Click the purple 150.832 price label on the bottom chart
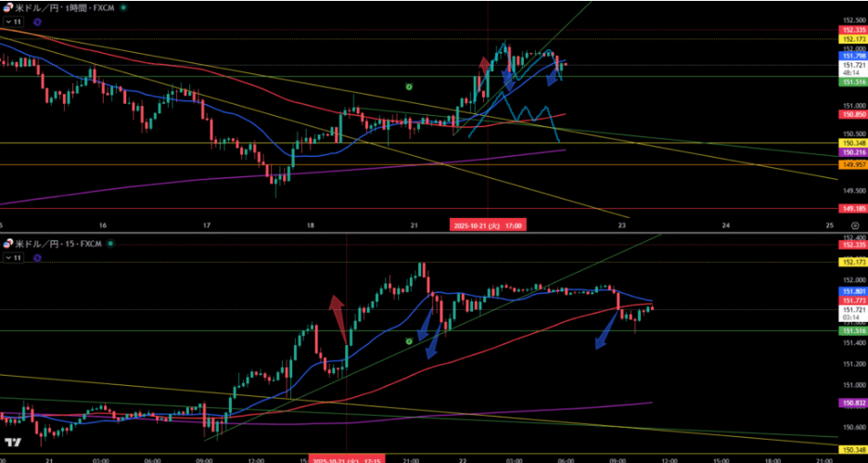 click(852, 403)
